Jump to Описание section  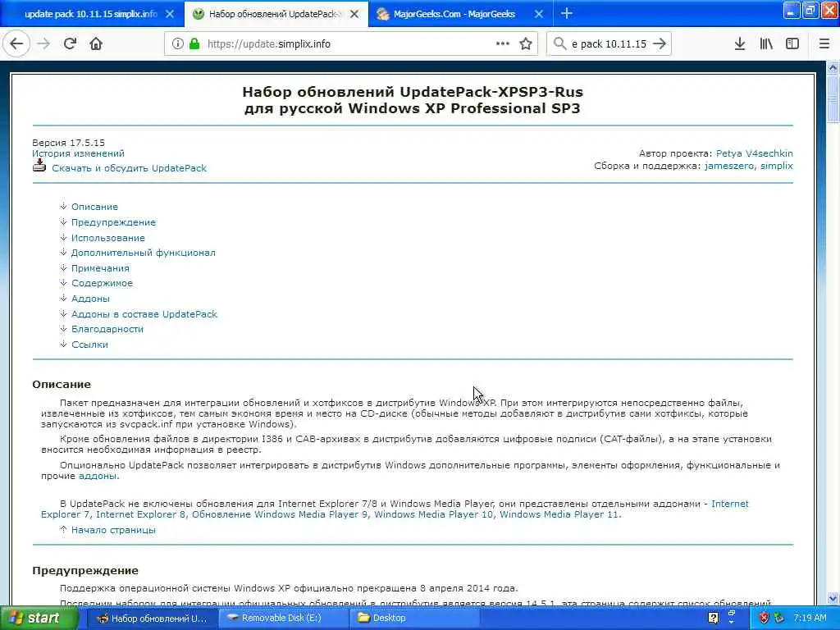tap(95, 207)
